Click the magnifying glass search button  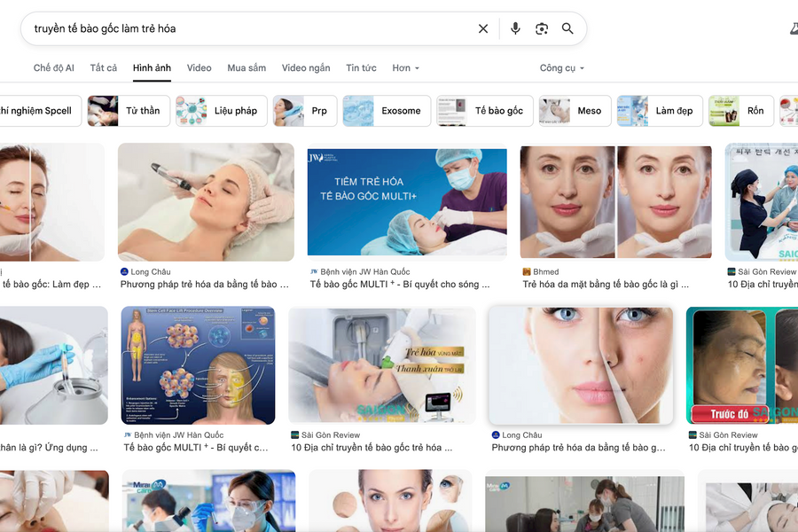567,28
